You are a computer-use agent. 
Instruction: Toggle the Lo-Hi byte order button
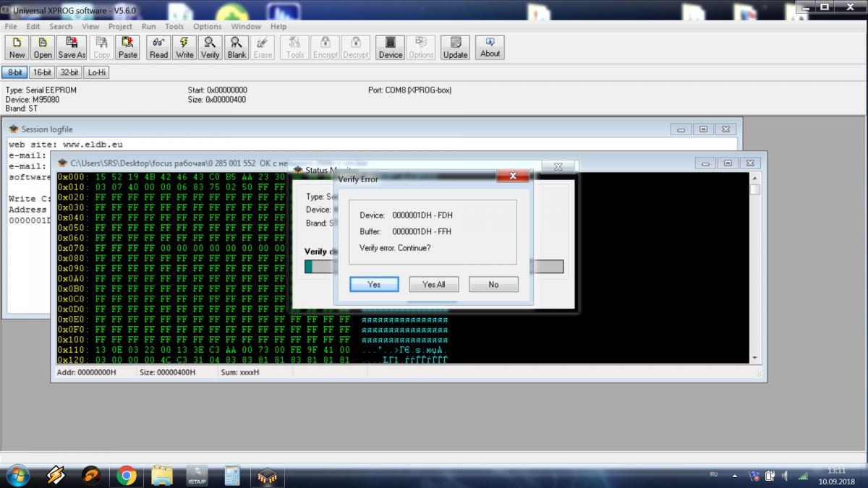(97, 72)
